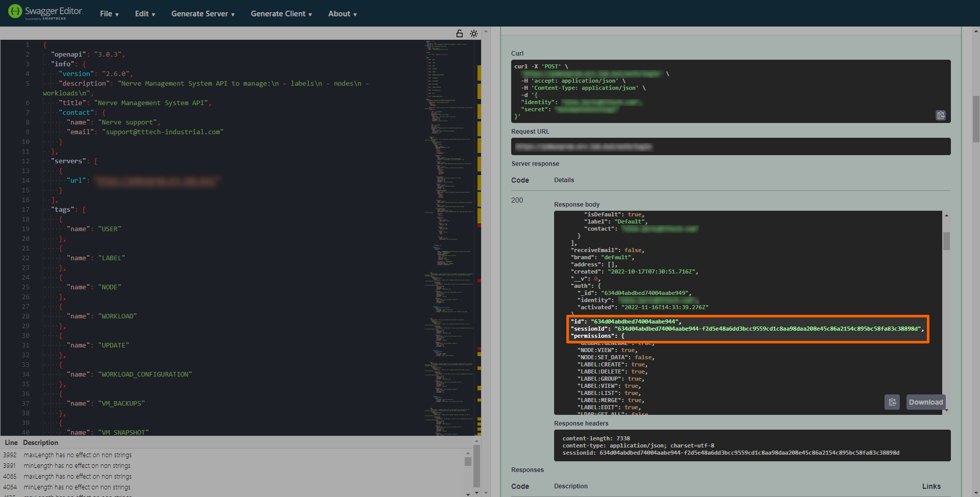Expand the Generate Server dropdown

pyautogui.click(x=203, y=14)
